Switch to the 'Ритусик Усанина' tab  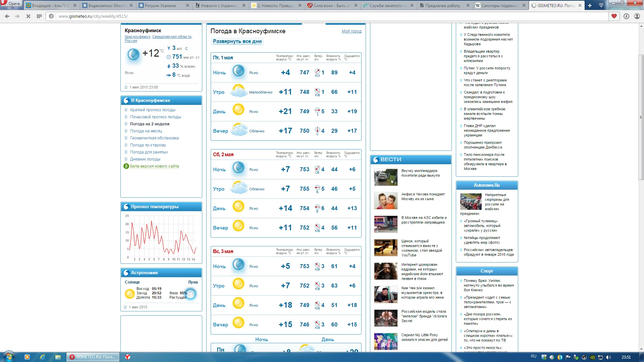160,5
